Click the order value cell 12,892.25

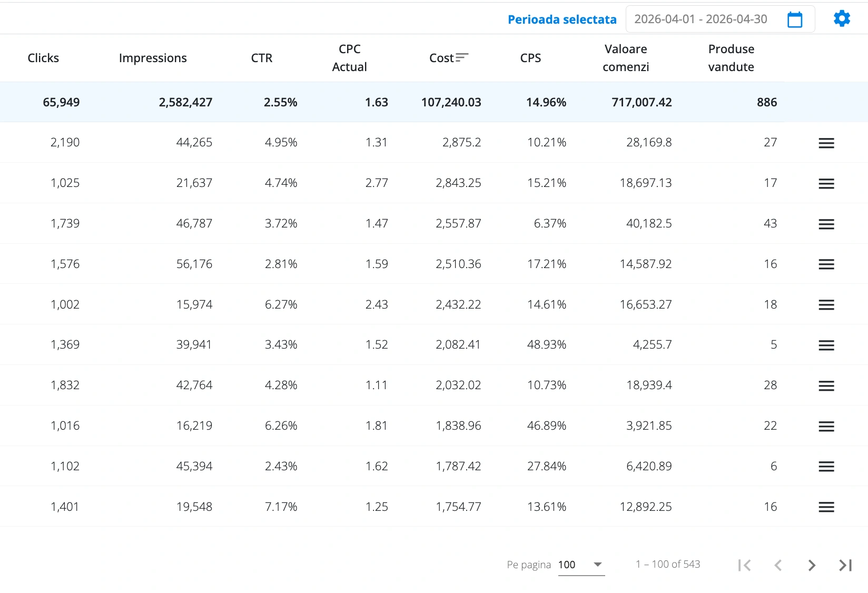646,507
